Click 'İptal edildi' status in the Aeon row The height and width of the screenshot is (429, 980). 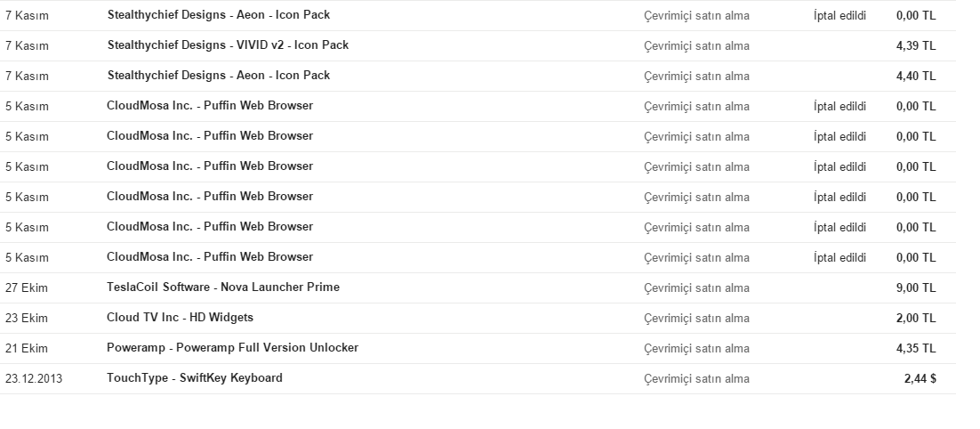pos(839,16)
